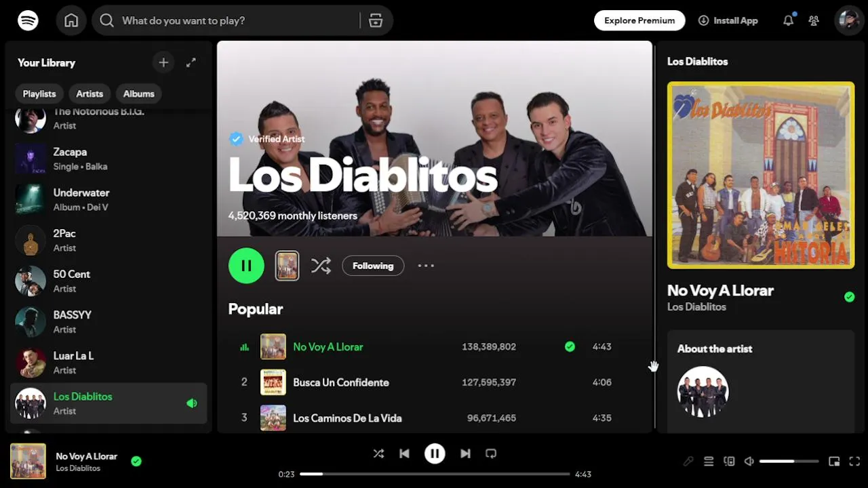Click the album thumbnail beside the play button

click(287, 266)
